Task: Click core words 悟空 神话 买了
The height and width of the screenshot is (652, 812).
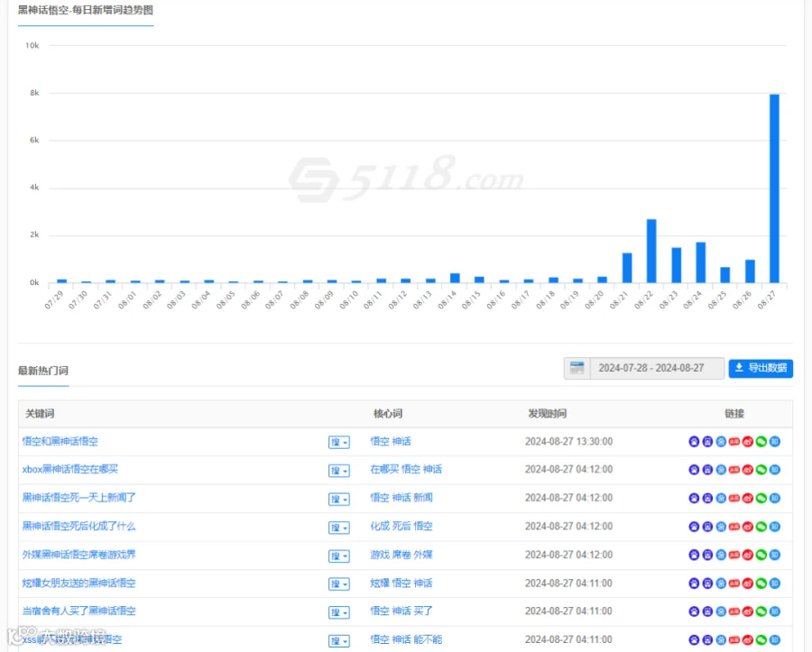Action: pos(401,611)
